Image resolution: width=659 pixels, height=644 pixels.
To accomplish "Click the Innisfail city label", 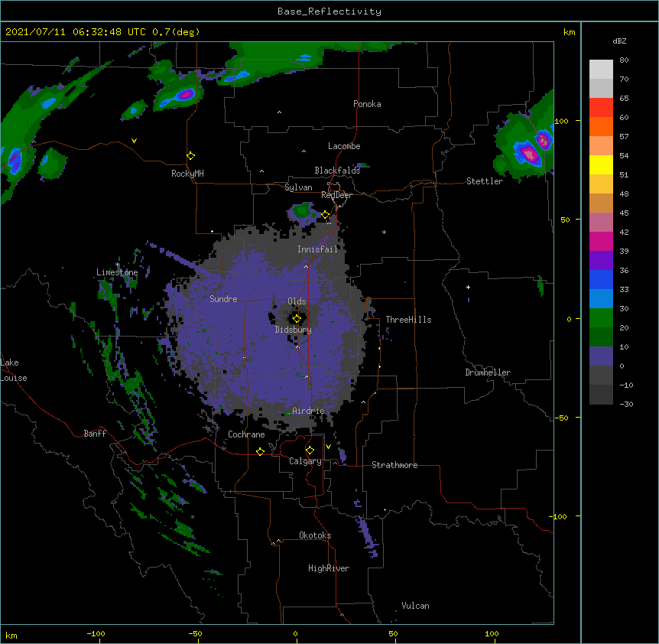I will tap(318, 249).
